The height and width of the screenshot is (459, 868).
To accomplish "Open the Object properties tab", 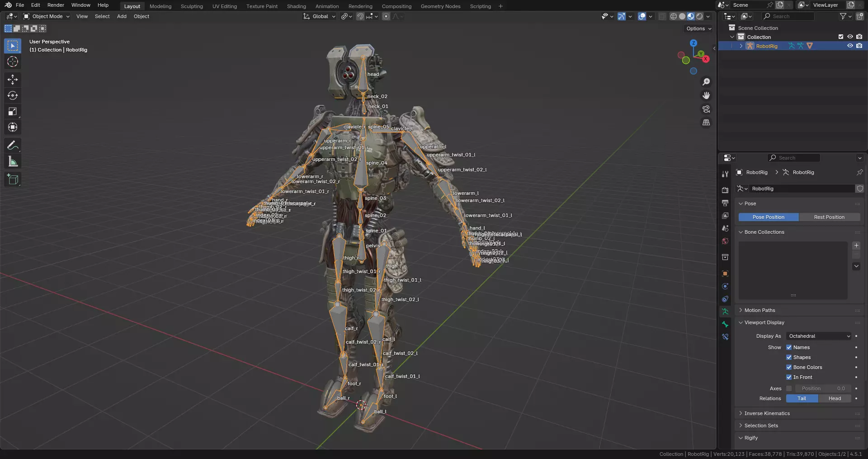I will (725, 274).
